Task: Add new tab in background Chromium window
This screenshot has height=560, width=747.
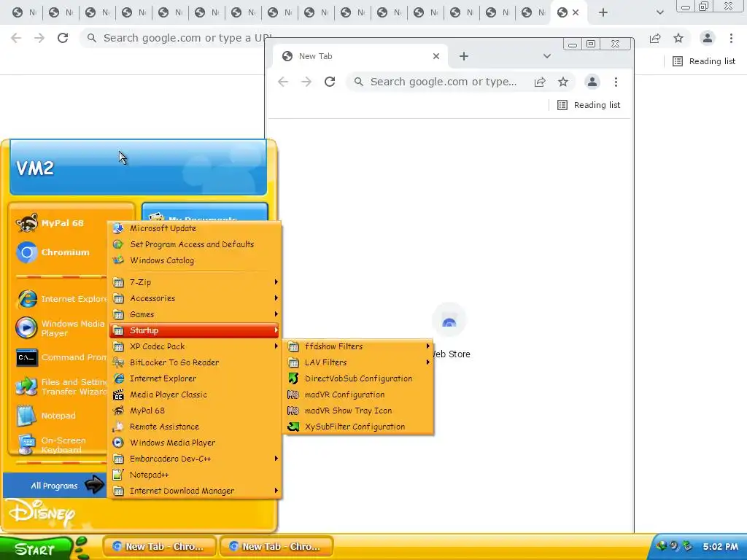Action: pyautogui.click(x=603, y=12)
